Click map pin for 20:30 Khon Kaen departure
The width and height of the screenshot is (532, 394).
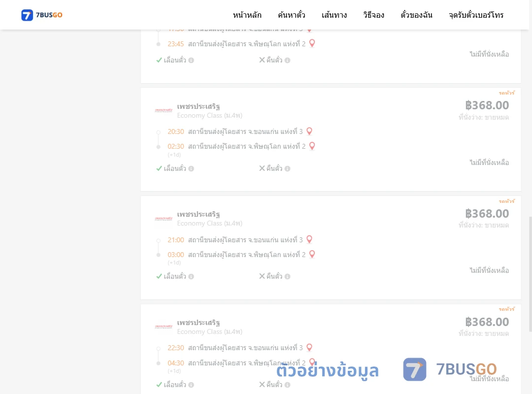click(x=309, y=131)
